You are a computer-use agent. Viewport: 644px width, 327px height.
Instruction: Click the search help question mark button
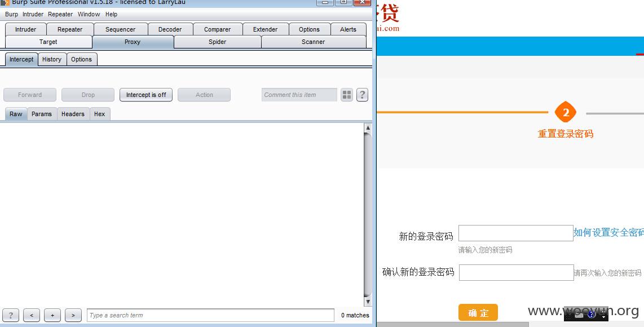(11, 316)
